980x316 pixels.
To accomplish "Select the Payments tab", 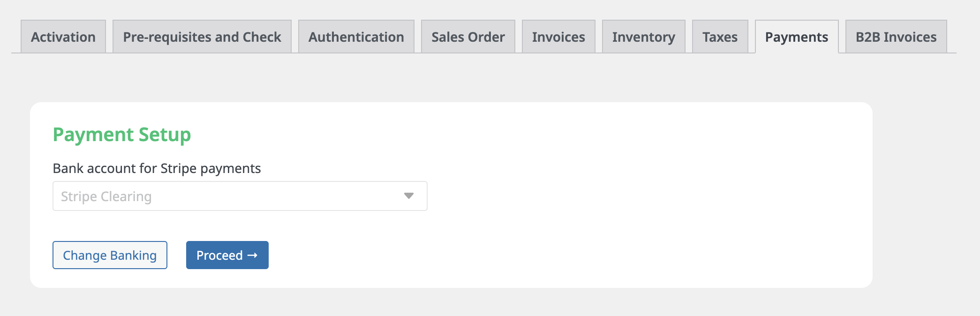I will pyautogui.click(x=797, y=37).
